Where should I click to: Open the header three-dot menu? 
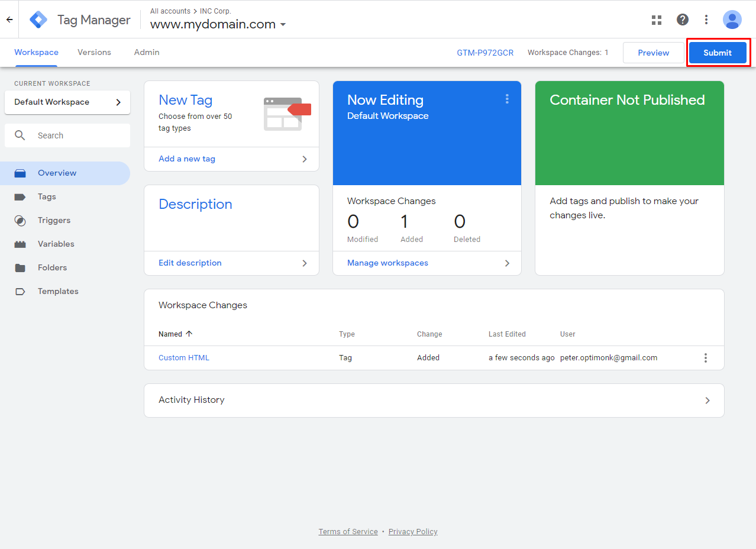tap(706, 20)
